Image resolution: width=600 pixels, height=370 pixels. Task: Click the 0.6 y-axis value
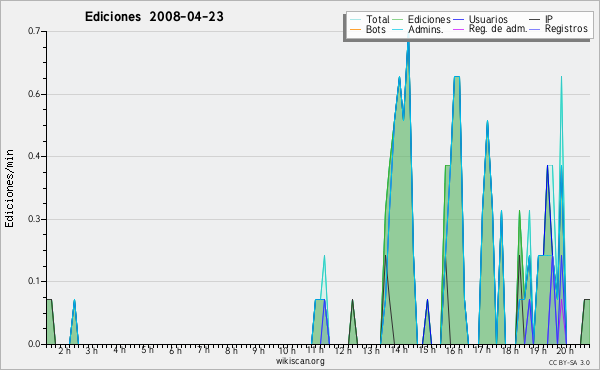click(x=33, y=94)
